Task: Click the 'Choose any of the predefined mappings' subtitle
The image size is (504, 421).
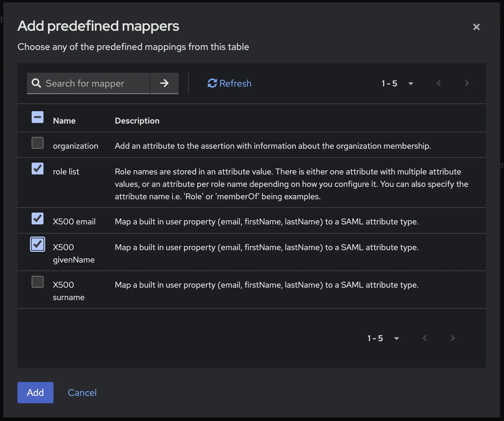Action: (x=133, y=47)
